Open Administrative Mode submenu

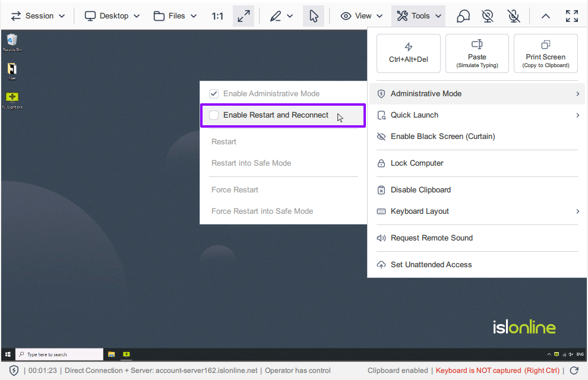478,94
